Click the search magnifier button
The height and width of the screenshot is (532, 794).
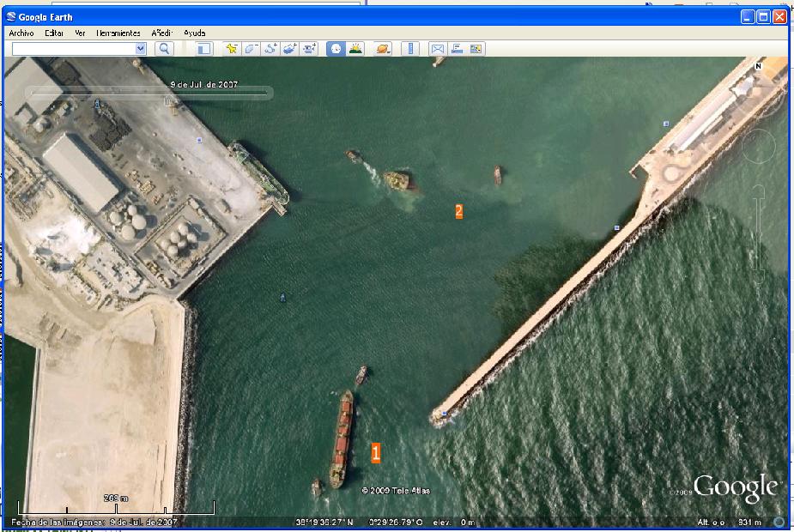[x=164, y=49]
